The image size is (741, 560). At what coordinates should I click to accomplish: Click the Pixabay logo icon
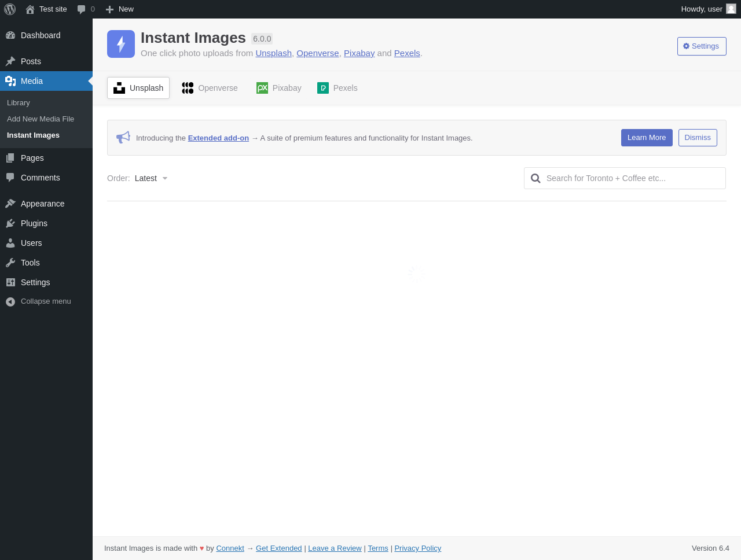click(x=262, y=88)
